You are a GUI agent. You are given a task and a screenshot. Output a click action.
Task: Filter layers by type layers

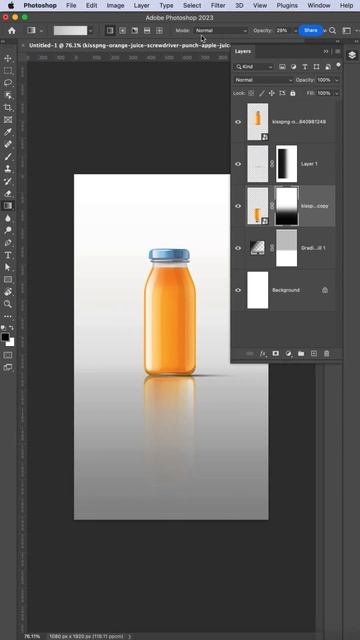click(304, 67)
